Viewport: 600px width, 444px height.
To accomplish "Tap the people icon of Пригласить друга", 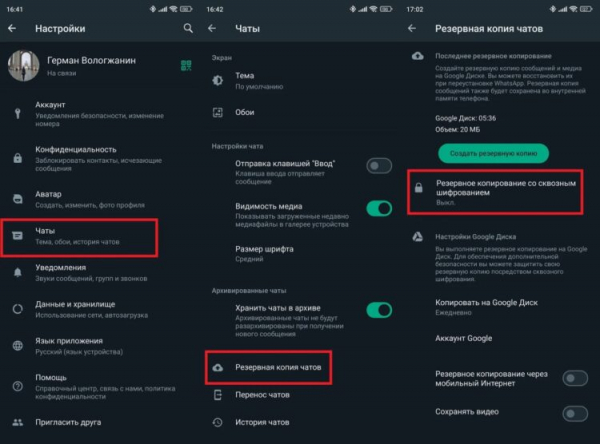I will (18, 423).
